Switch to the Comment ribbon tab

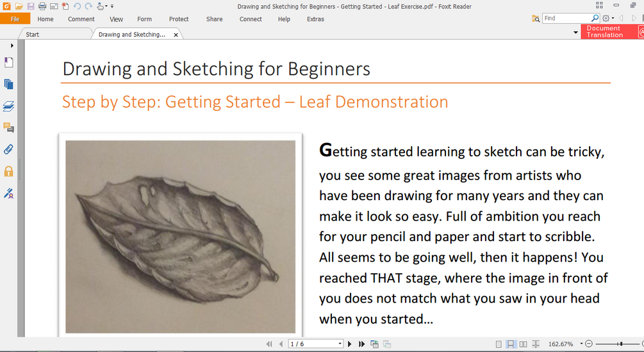[x=81, y=19]
